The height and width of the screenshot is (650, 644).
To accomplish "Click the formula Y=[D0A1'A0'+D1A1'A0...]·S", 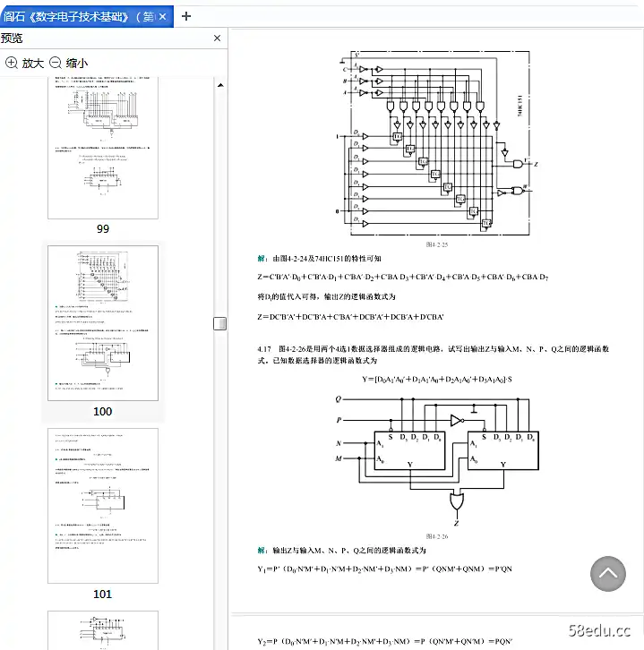I will coord(437,380).
